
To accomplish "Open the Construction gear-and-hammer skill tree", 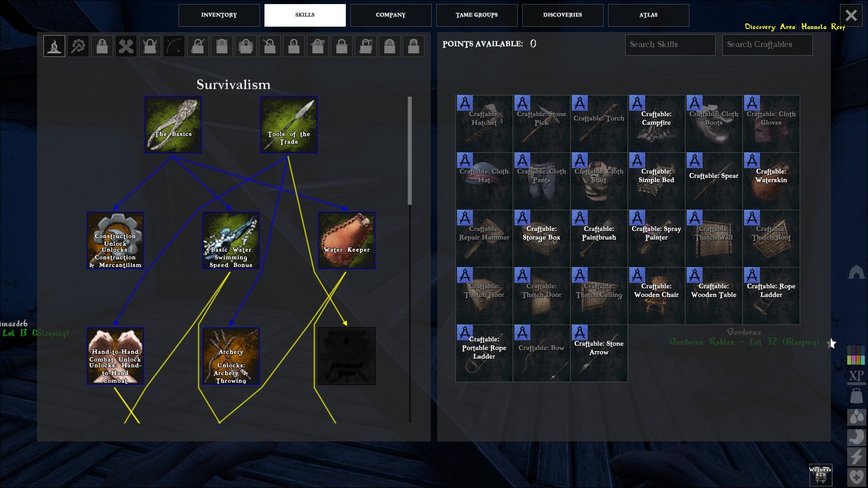I will click(x=78, y=46).
